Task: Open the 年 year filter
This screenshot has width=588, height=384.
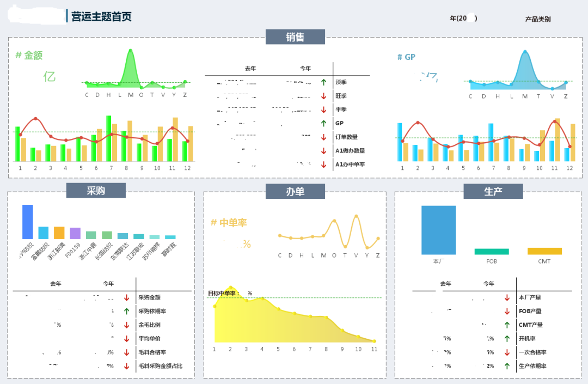Action: (463, 18)
